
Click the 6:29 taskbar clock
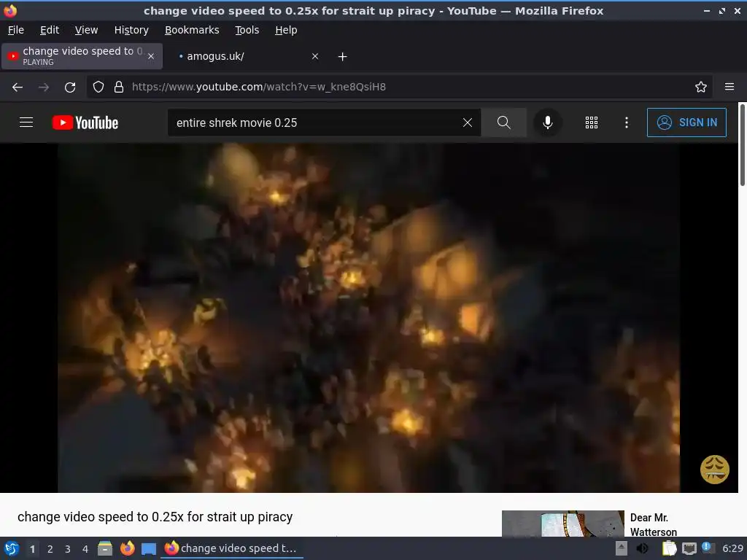[x=732, y=548]
